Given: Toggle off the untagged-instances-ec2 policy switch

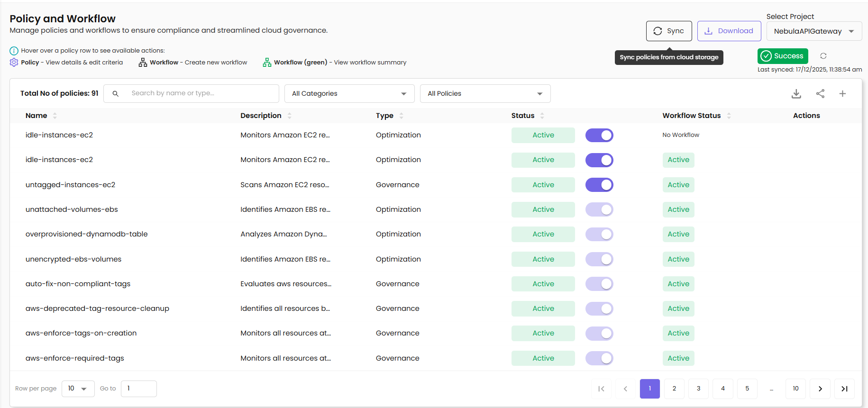Looking at the screenshot, I should pyautogui.click(x=599, y=185).
